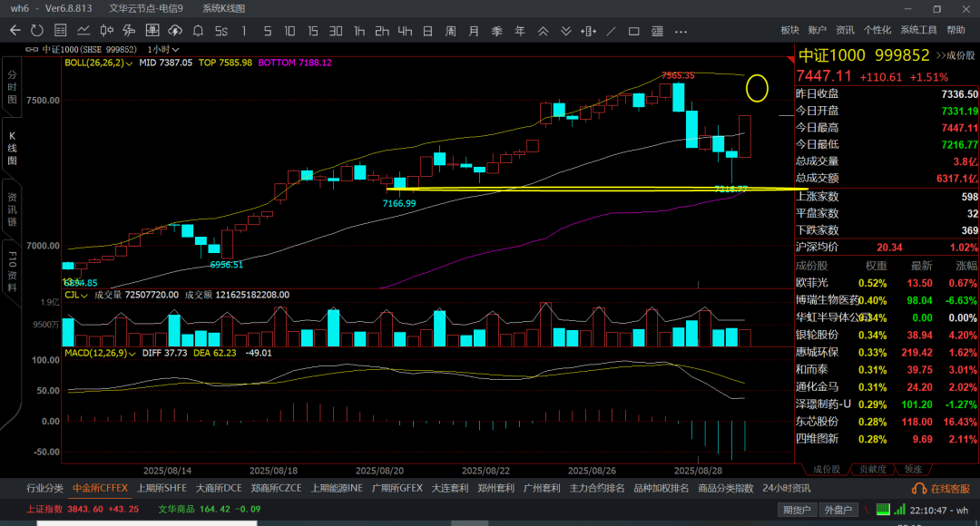
Task: Select the daily (日) period
Action: (x=427, y=31)
